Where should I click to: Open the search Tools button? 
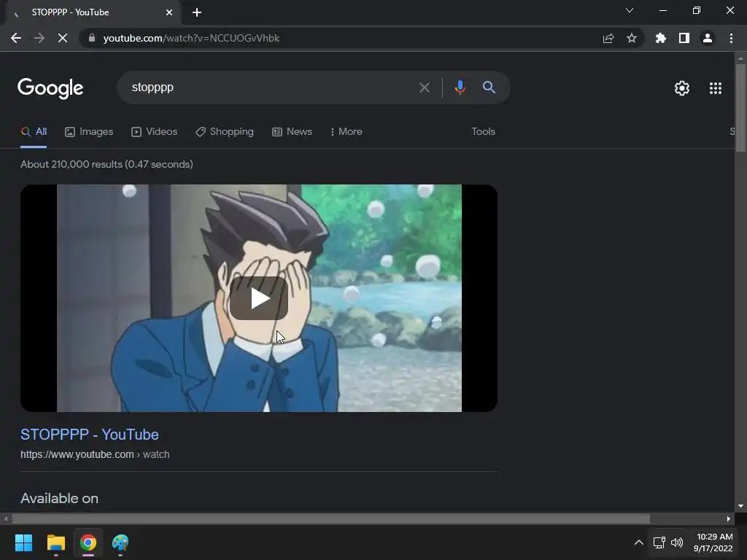pos(483,132)
